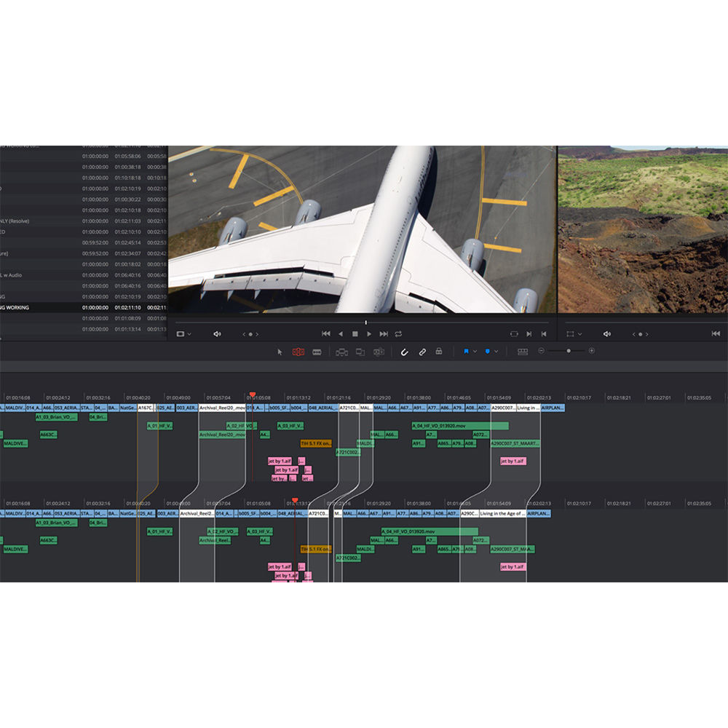The image size is (728, 728).
Task: Mute the timeline viewer audio speaker
Action: 217,333
